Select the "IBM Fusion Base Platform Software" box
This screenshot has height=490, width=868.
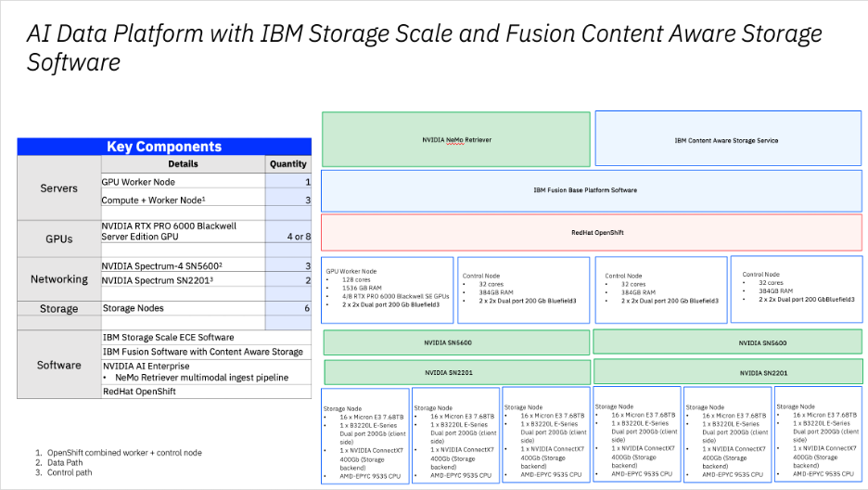click(592, 190)
